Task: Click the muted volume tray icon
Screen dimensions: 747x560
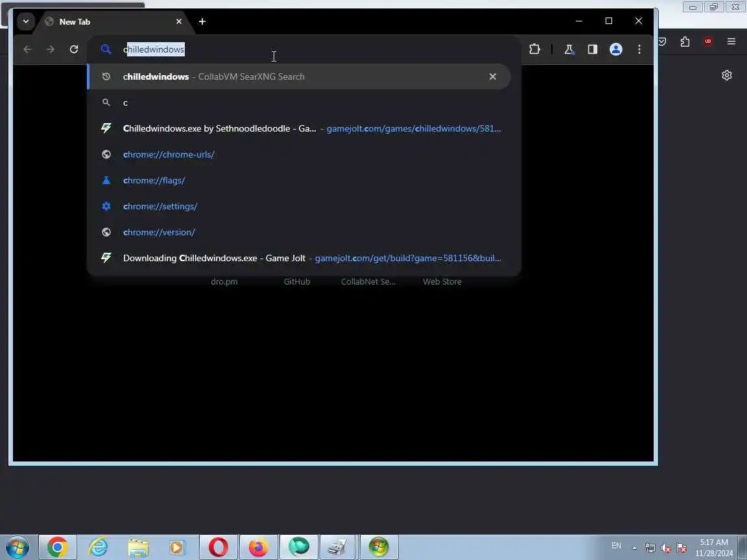Action: point(666,548)
